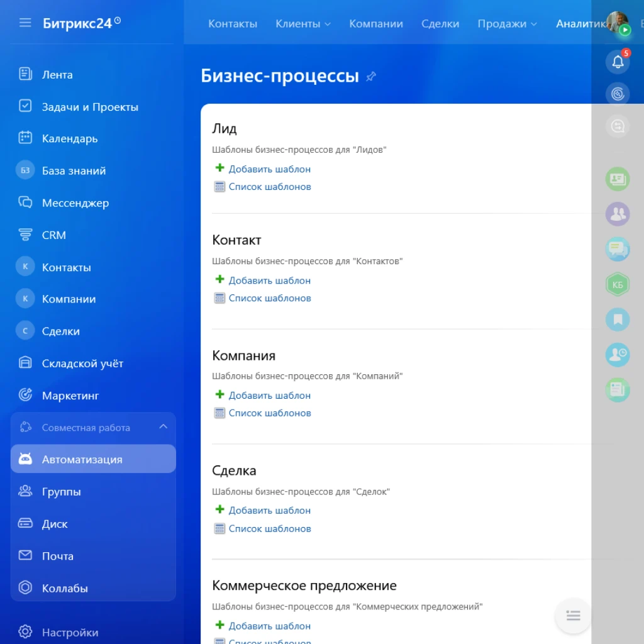Screen dimensions: 644x644
Task: Pin the Бизнес-процессы page with the pin icon
Action: pos(370,77)
